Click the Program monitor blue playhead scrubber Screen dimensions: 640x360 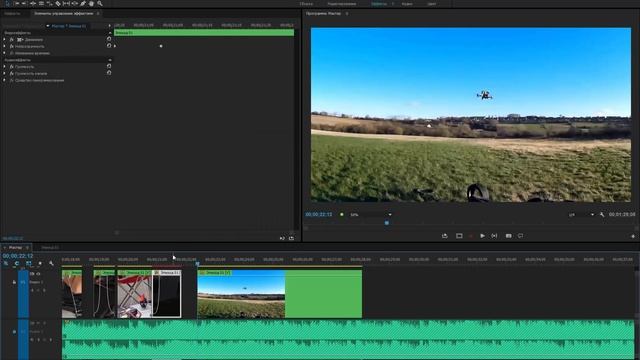pos(387,223)
